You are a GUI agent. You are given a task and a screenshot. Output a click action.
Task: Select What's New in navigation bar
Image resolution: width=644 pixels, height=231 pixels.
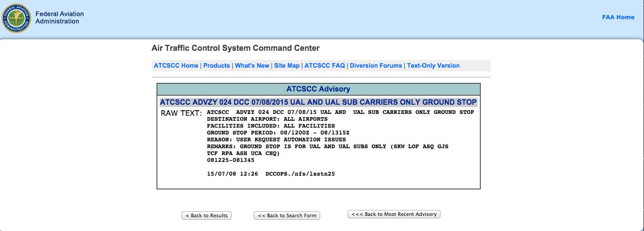pos(252,65)
